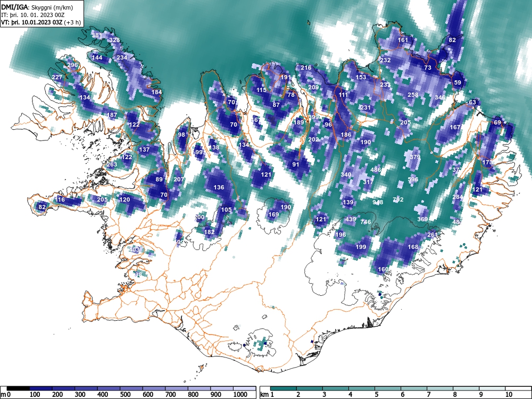
Task: Click the visibility value 948 on the map
Action: 378,202
